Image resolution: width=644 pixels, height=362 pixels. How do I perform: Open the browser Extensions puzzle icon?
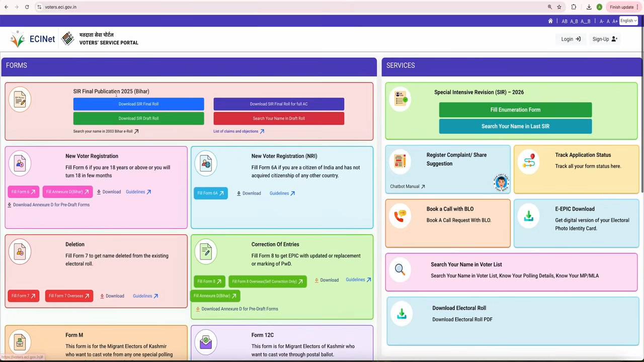coord(574,7)
